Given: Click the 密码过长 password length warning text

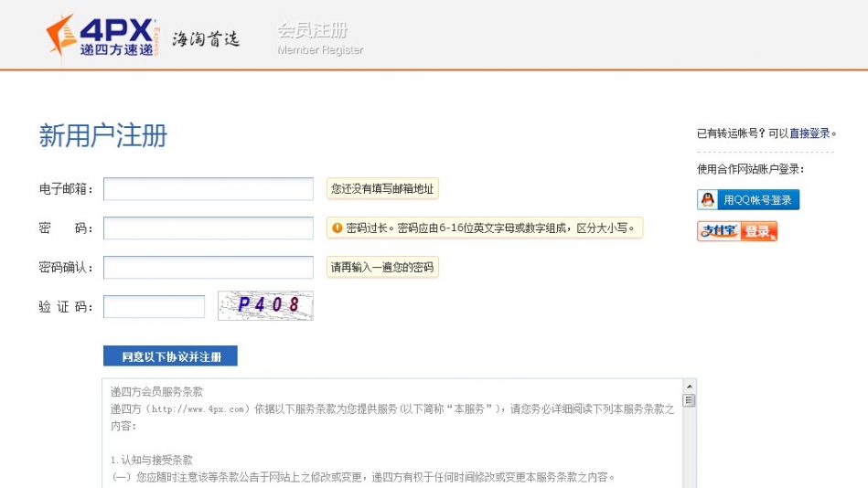Looking at the screenshot, I should coord(490,228).
